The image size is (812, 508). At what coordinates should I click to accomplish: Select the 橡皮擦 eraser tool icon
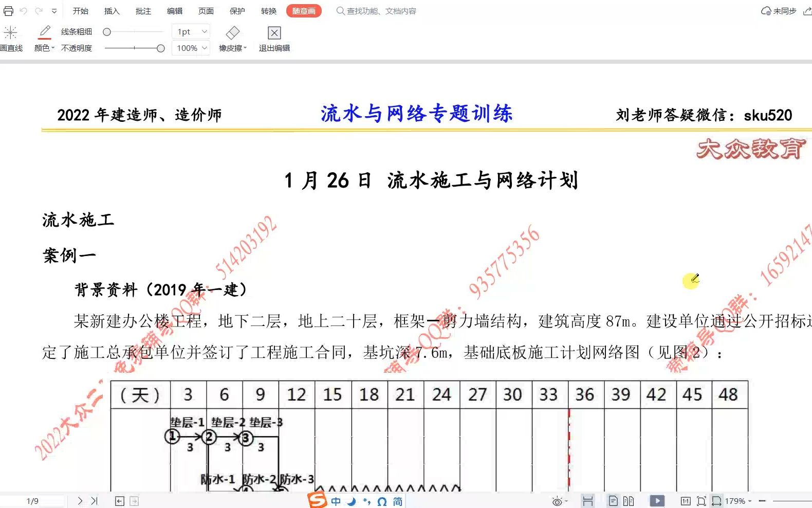coord(233,33)
